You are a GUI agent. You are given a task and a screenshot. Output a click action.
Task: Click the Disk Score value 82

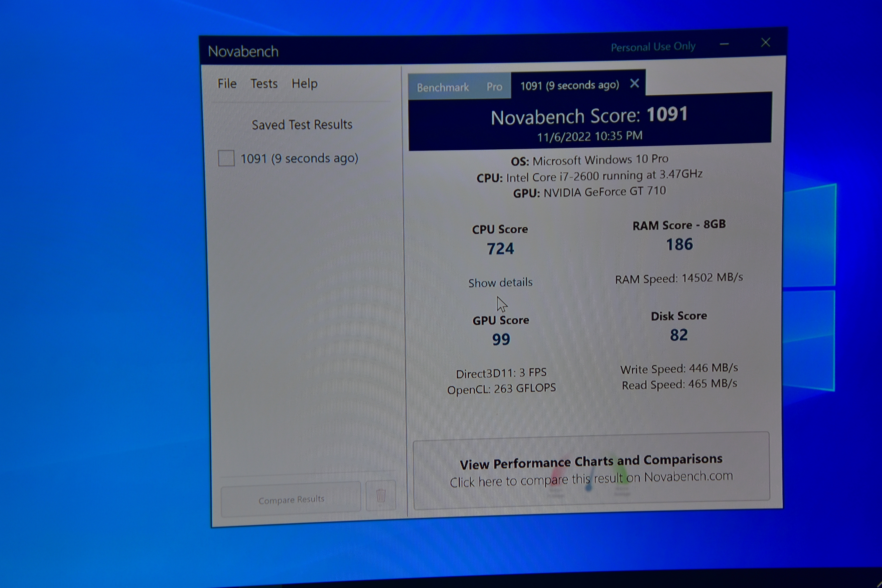click(x=679, y=335)
